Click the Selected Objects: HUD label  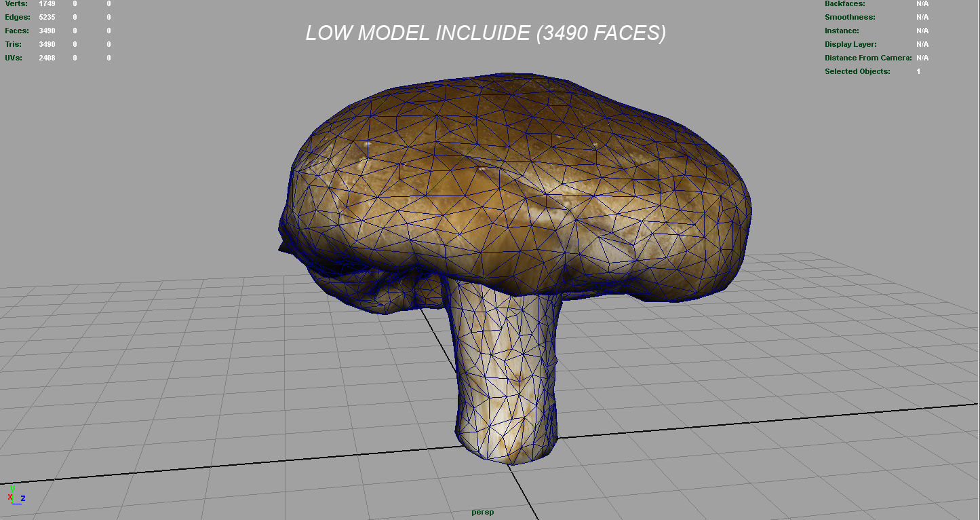coord(857,71)
